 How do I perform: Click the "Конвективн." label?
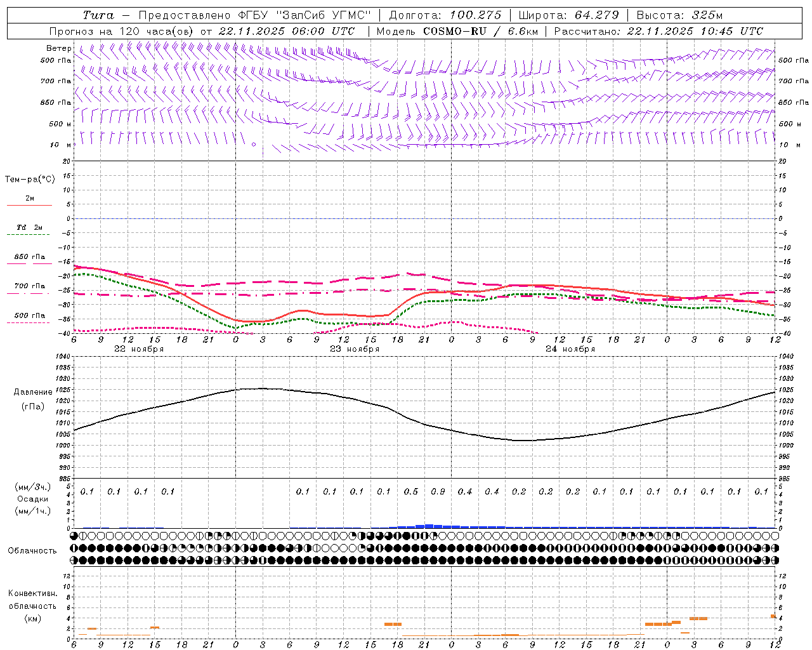point(32,594)
